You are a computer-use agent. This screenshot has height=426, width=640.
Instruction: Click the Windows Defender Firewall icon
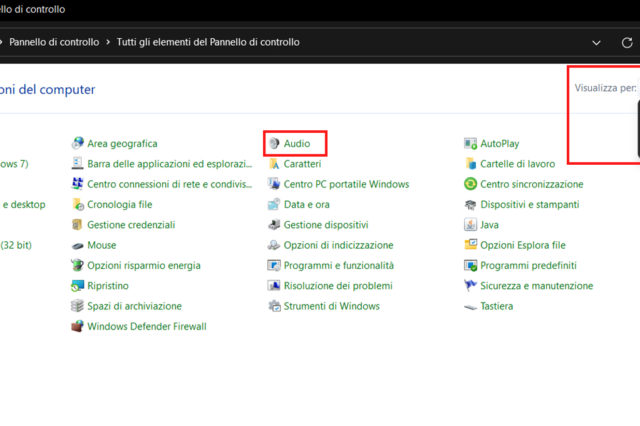click(x=77, y=326)
